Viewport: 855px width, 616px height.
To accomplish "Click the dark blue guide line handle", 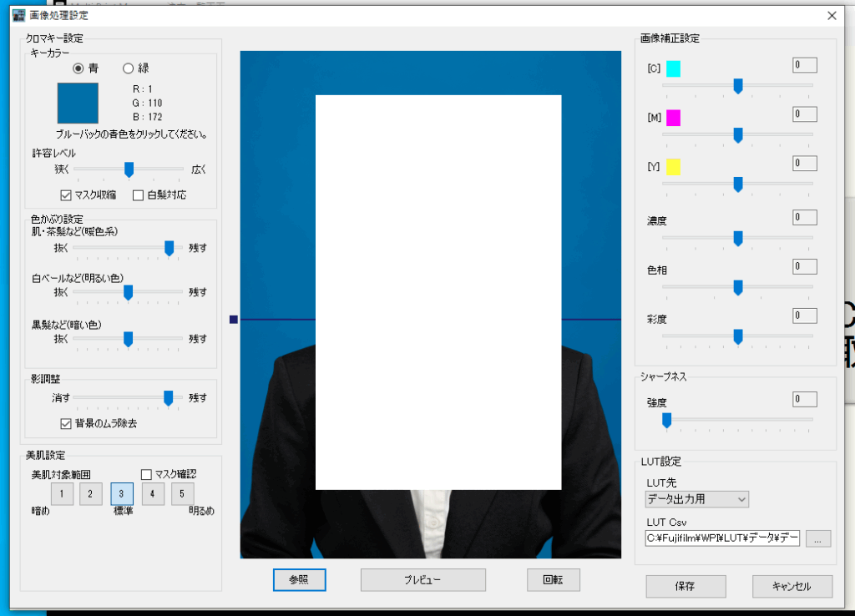I will pos(233,320).
